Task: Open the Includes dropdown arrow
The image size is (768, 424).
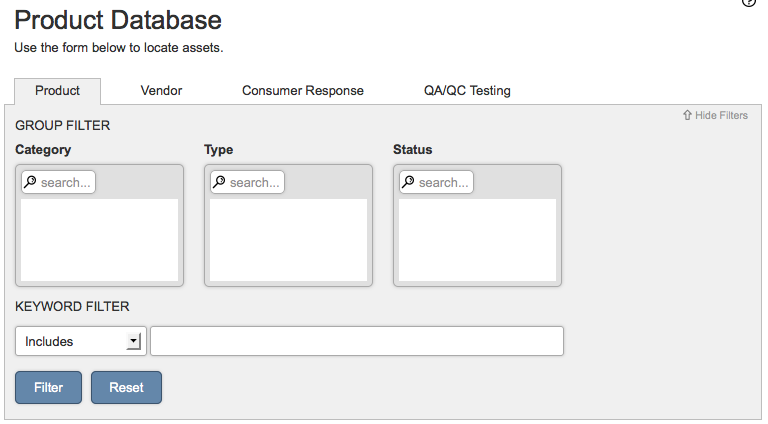Action: point(133,341)
